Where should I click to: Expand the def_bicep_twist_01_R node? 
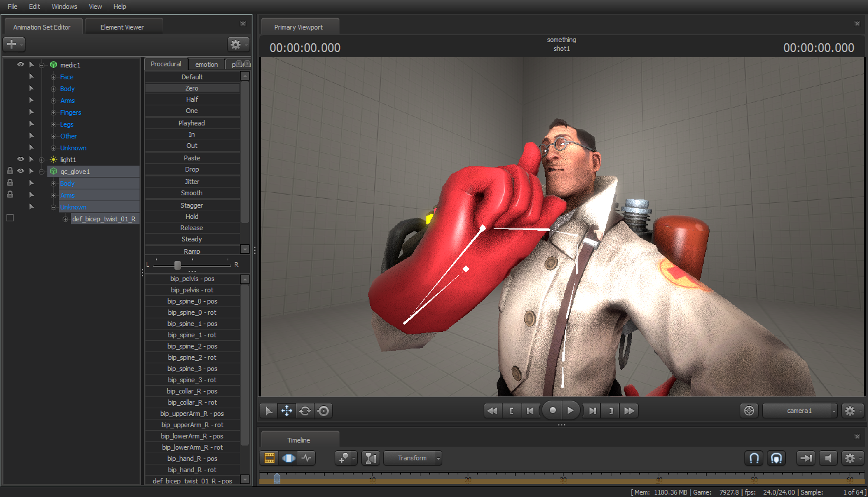(66, 219)
